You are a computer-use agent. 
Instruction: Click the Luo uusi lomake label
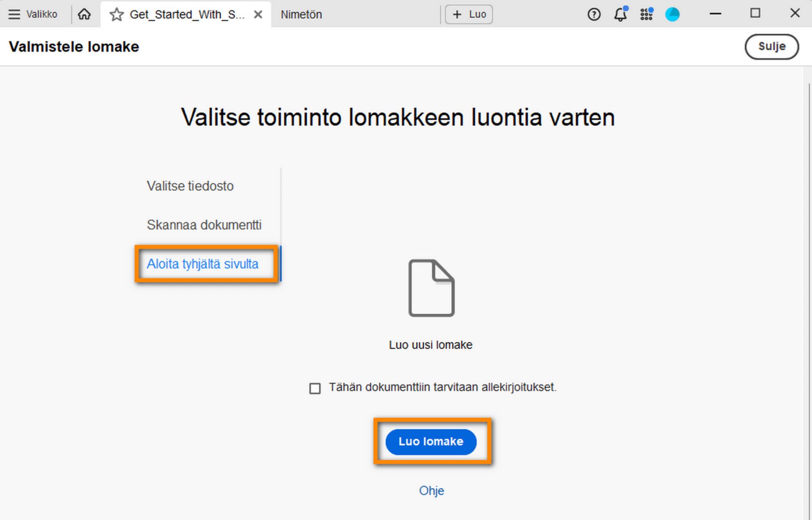point(431,344)
